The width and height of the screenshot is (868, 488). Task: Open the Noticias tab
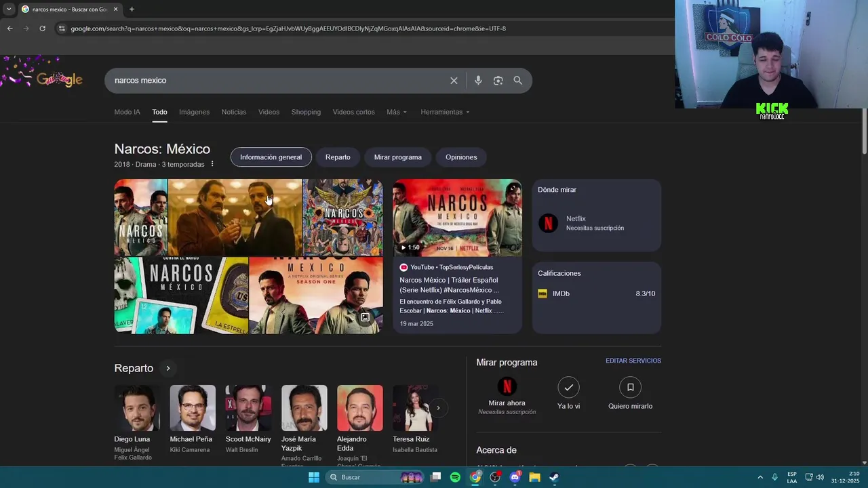pyautogui.click(x=234, y=112)
